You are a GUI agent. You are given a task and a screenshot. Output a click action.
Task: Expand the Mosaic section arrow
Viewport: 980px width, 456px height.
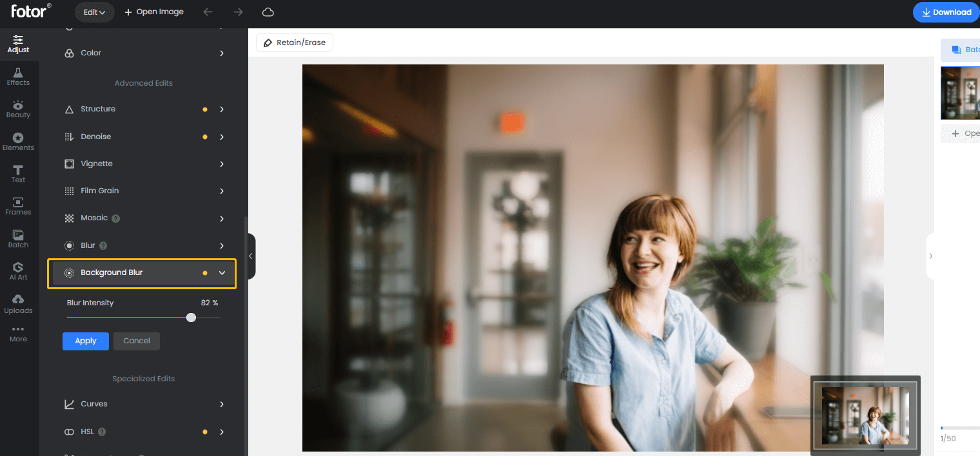pyautogui.click(x=222, y=218)
